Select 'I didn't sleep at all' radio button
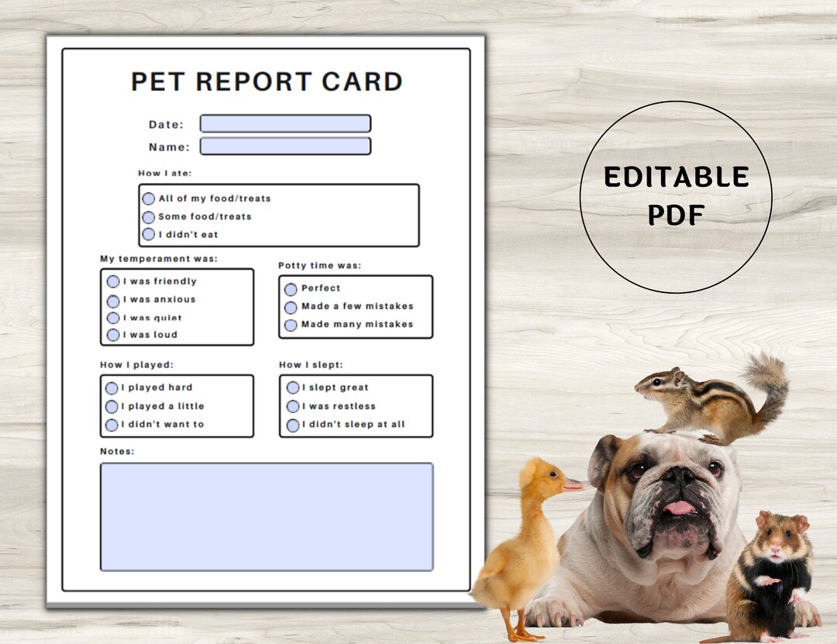This screenshot has height=644, width=837. [x=291, y=424]
